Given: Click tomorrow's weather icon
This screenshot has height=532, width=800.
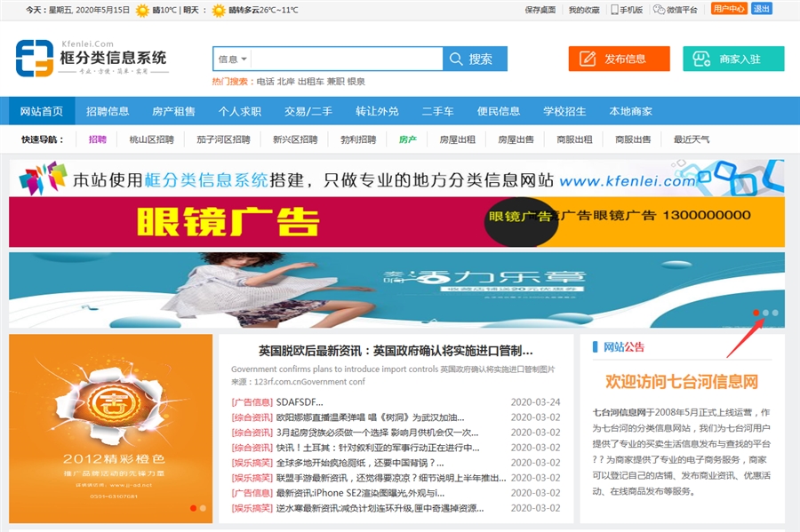Looking at the screenshot, I should click(219, 10).
